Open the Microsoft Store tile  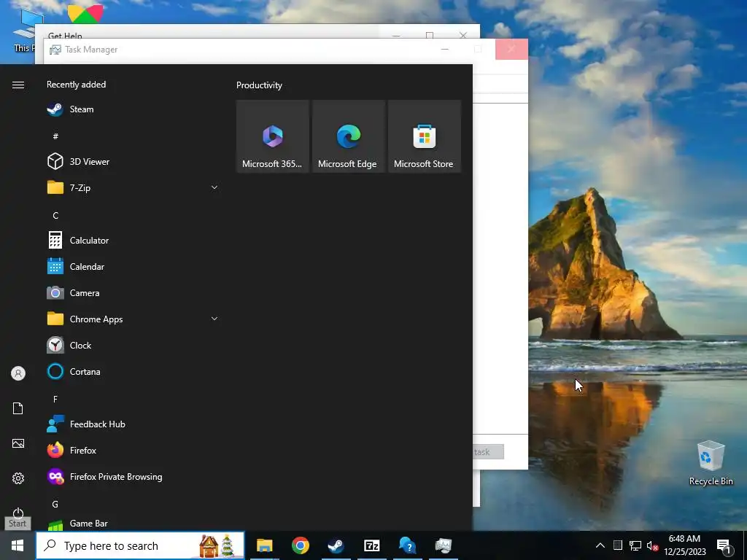(425, 136)
